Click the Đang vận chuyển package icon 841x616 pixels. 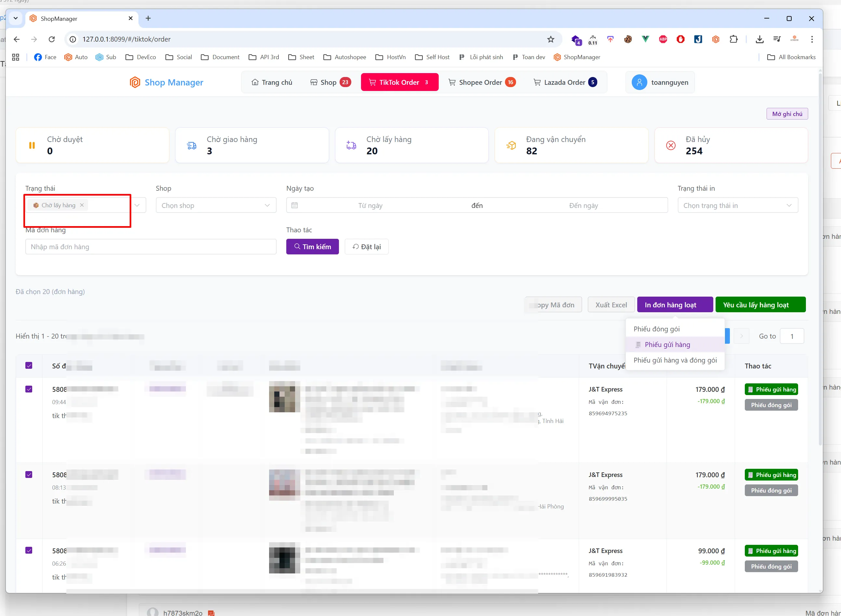[x=511, y=146]
